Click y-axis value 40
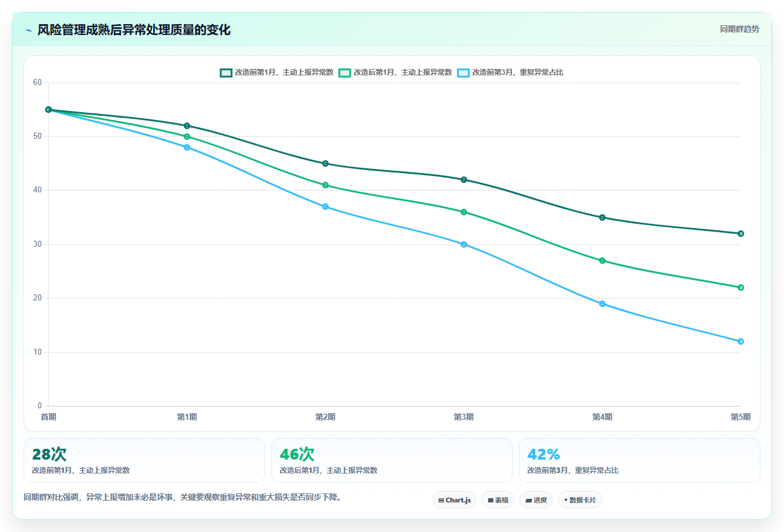Screen dimensions: 784x532 pyautogui.click(x=37, y=190)
